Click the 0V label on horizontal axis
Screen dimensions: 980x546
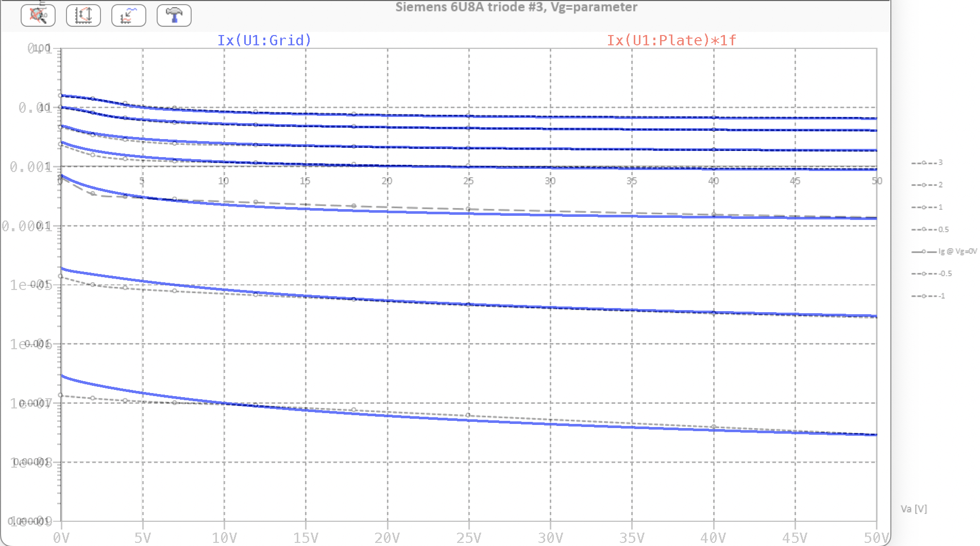[x=61, y=538]
